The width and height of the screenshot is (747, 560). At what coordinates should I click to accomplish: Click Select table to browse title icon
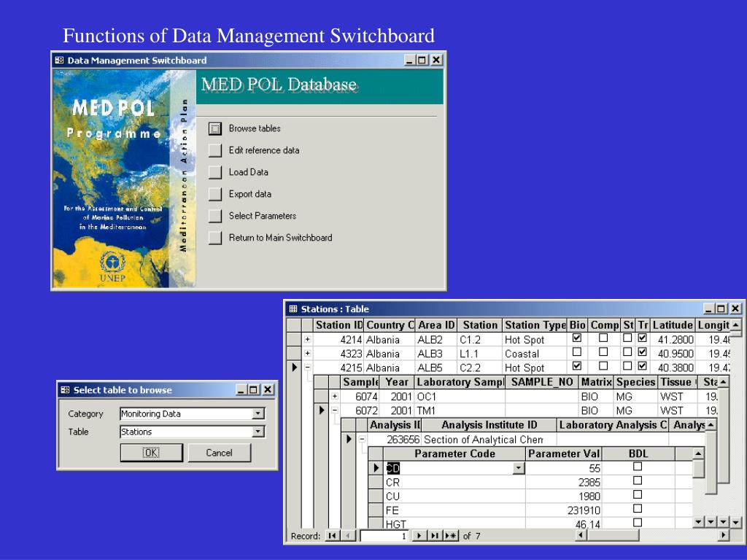click(x=65, y=390)
